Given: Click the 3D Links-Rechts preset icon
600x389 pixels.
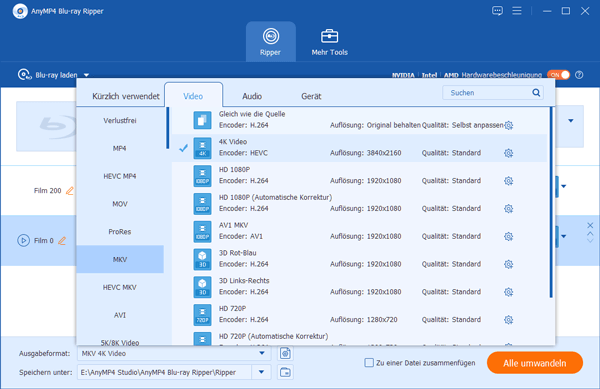Looking at the screenshot, I should pyautogui.click(x=202, y=287).
